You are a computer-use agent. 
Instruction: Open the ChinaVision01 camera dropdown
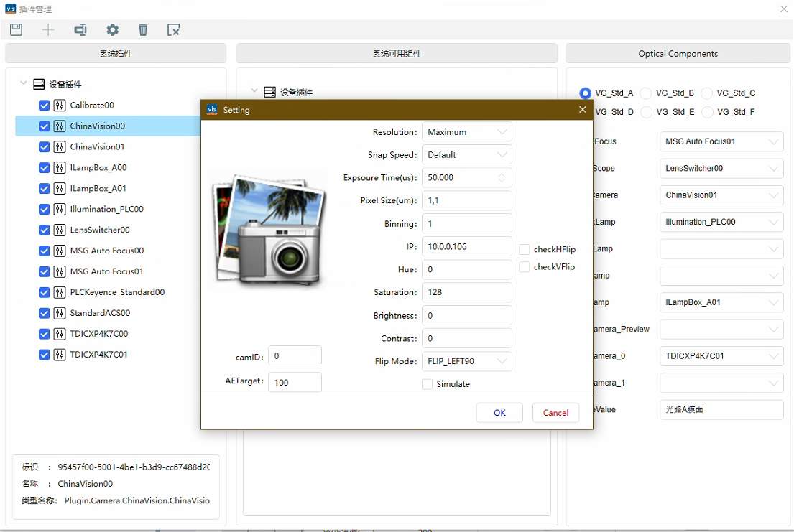point(721,195)
